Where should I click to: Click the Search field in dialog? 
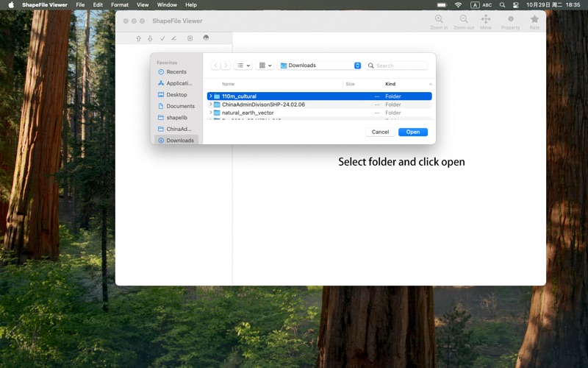point(396,66)
